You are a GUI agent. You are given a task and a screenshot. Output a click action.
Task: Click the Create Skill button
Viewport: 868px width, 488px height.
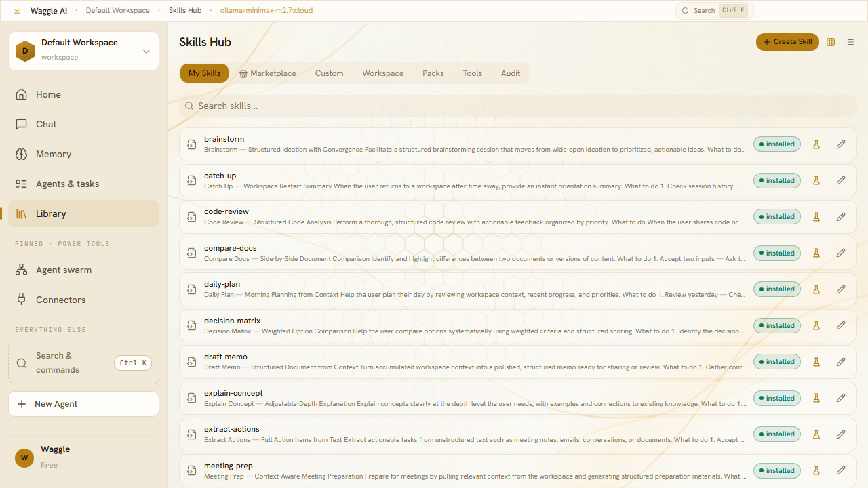point(787,42)
